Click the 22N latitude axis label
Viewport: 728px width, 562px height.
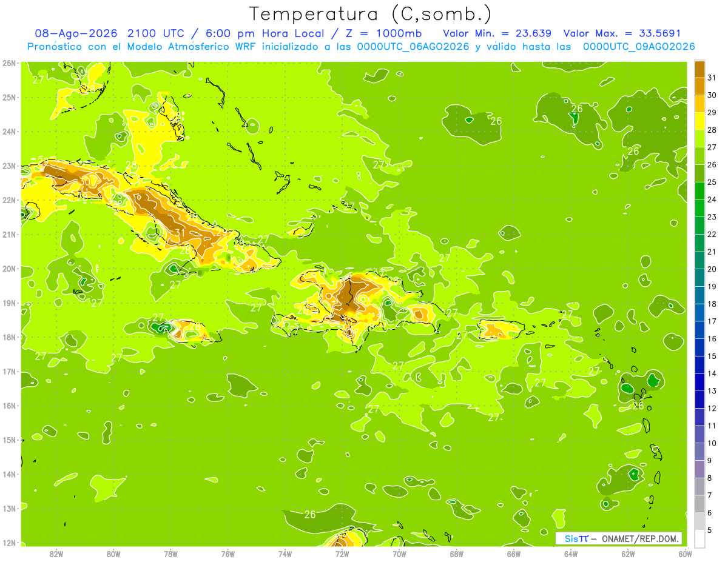(x=9, y=200)
